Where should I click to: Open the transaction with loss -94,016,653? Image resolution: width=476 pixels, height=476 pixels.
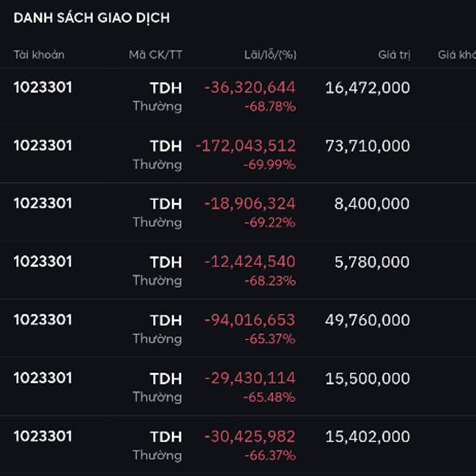pos(238,329)
